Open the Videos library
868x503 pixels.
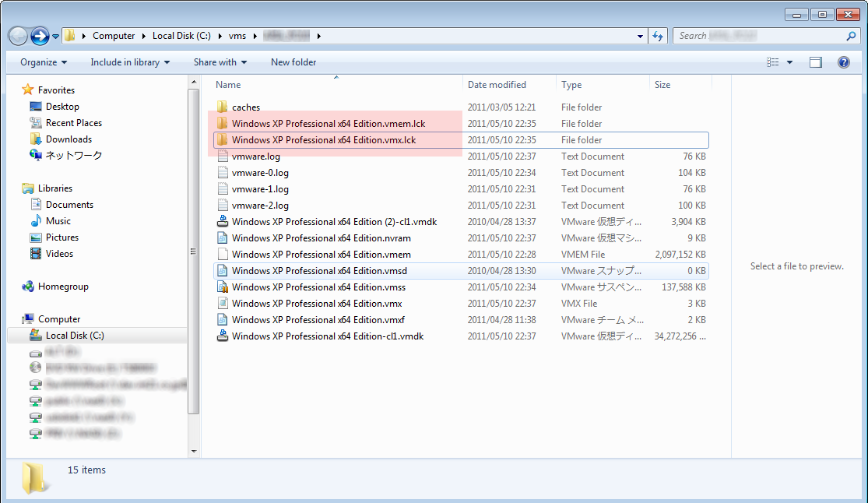tap(59, 254)
